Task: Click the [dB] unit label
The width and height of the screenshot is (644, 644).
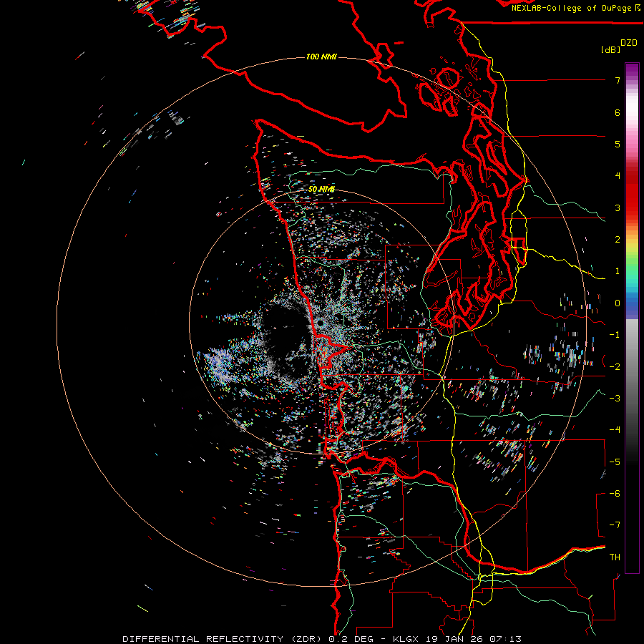Action: coord(610,49)
